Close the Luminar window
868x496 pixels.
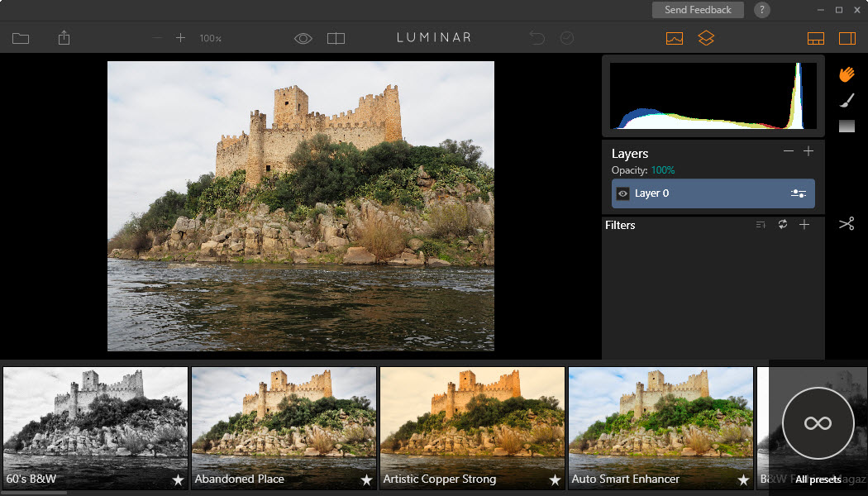tap(857, 10)
